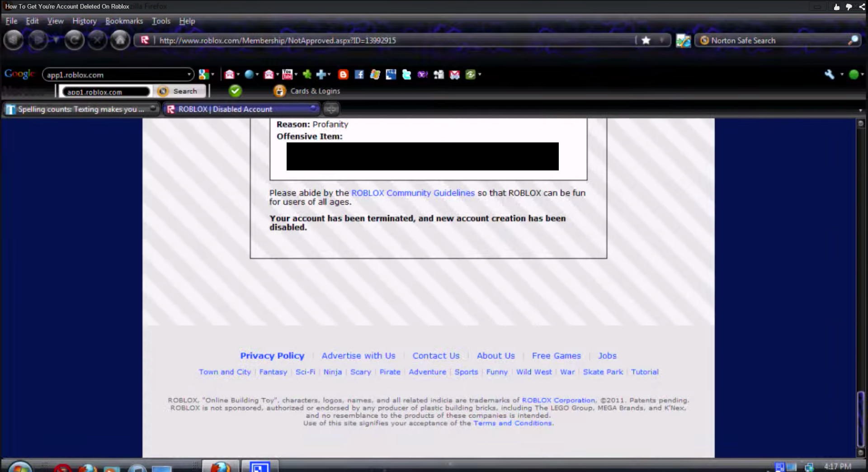This screenshot has height=472, width=868.
Task: Select the ROBLOX Disabled Account tab
Action: pyautogui.click(x=241, y=109)
